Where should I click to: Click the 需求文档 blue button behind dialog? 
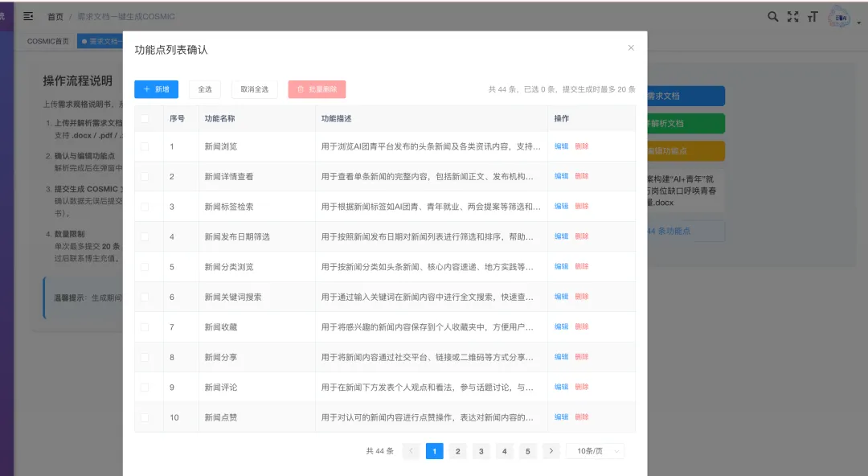pyautogui.click(x=686, y=96)
